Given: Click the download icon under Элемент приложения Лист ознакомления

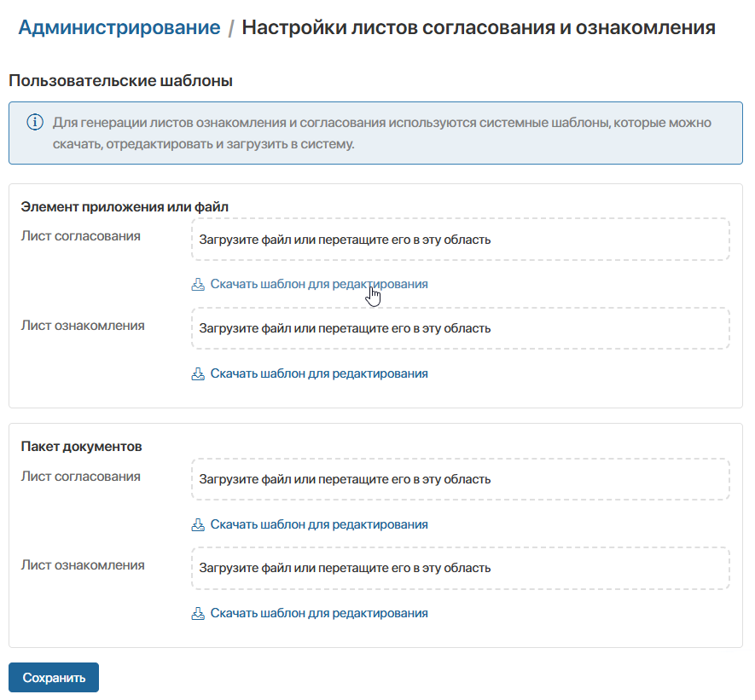Looking at the screenshot, I should click(x=198, y=373).
